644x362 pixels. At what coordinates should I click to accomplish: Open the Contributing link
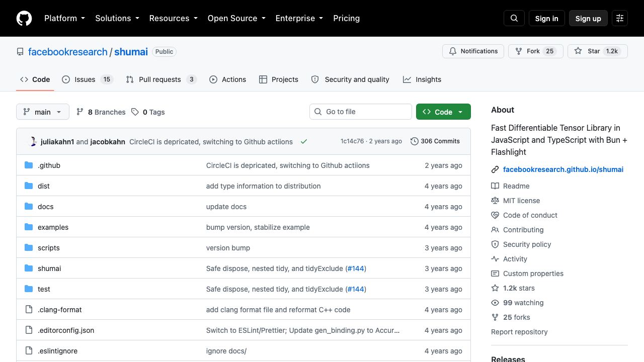[x=523, y=230]
